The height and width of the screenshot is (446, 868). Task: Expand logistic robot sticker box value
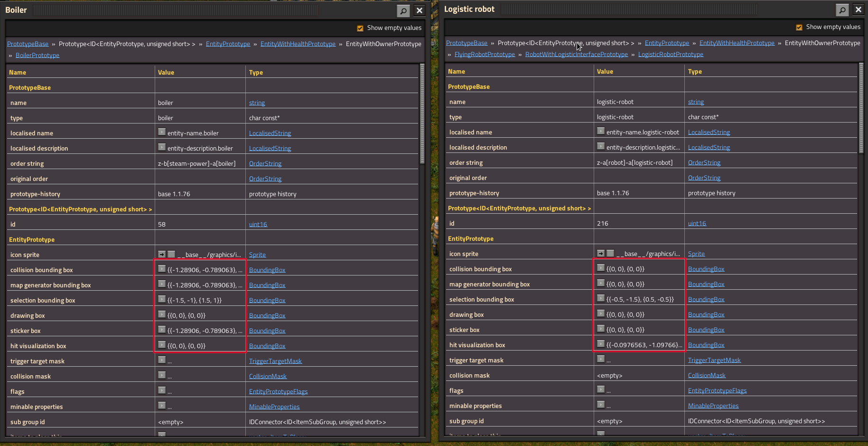(x=601, y=329)
